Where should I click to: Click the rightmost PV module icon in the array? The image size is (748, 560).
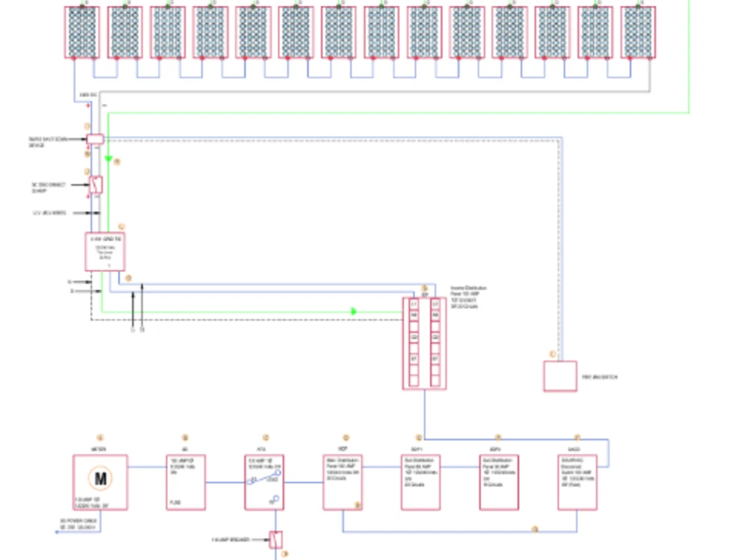click(x=640, y=30)
